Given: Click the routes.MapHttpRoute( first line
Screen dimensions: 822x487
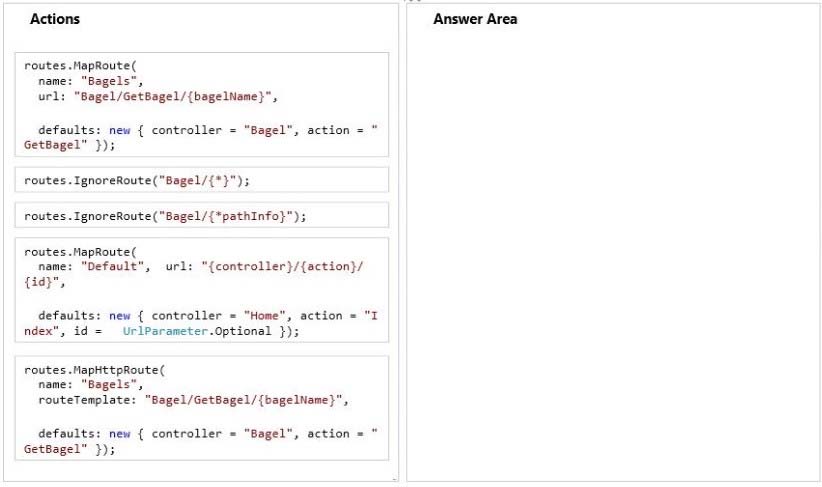Looking at the screenshot, I should 94,370.
